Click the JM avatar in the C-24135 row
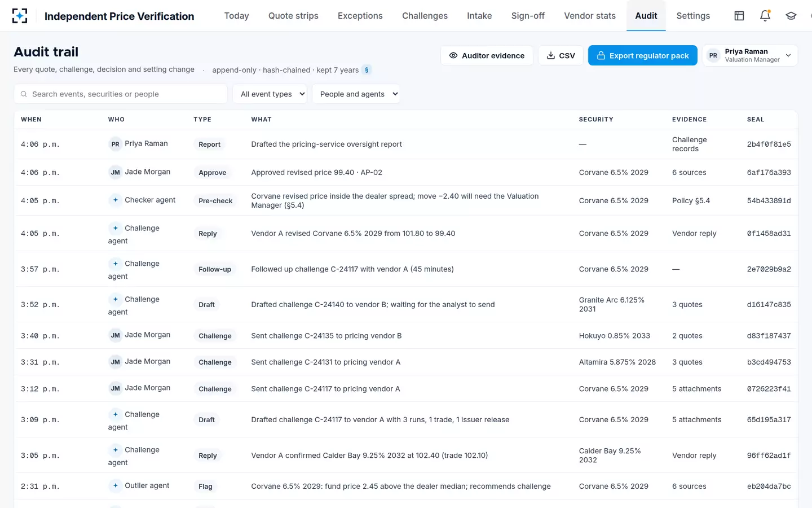812x508 pixels. point(115,335)
